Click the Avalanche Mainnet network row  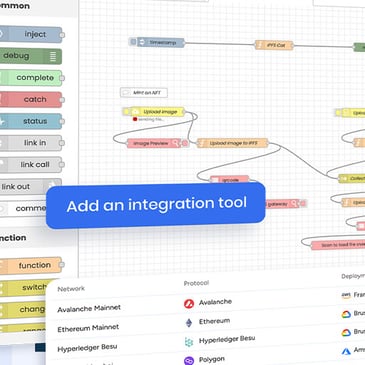click(89, 309)
